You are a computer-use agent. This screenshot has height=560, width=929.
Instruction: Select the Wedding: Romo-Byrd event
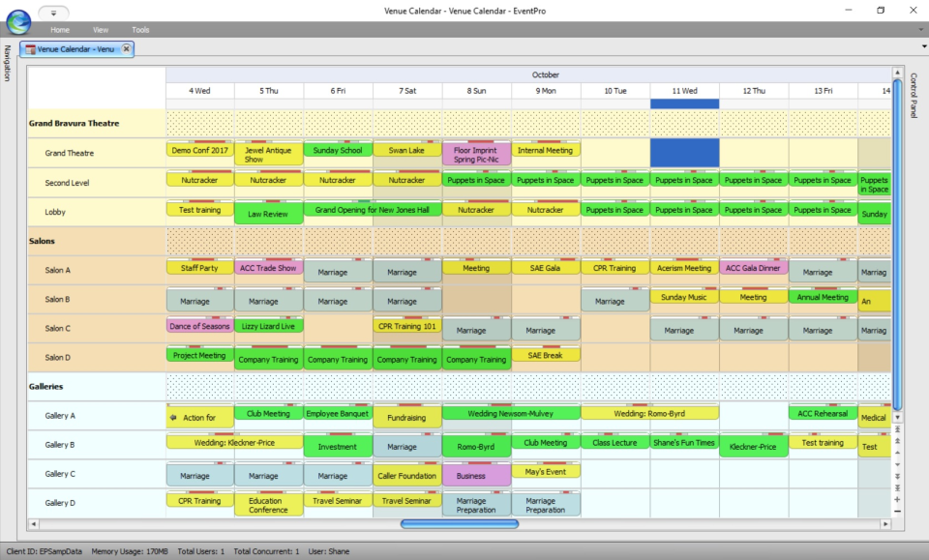point(650,413)
